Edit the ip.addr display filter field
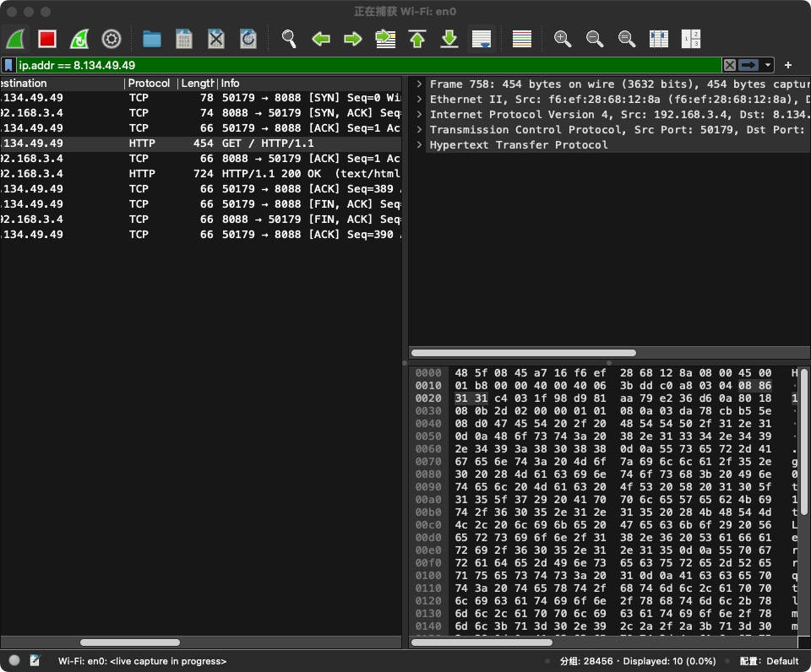Screen dimensions: 811x672 (369, 65)
